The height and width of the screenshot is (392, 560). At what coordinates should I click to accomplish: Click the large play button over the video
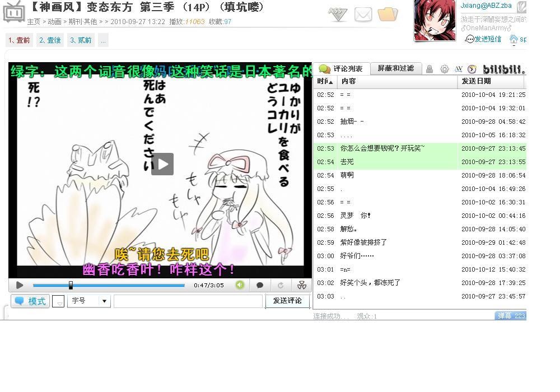coord(162,164)
